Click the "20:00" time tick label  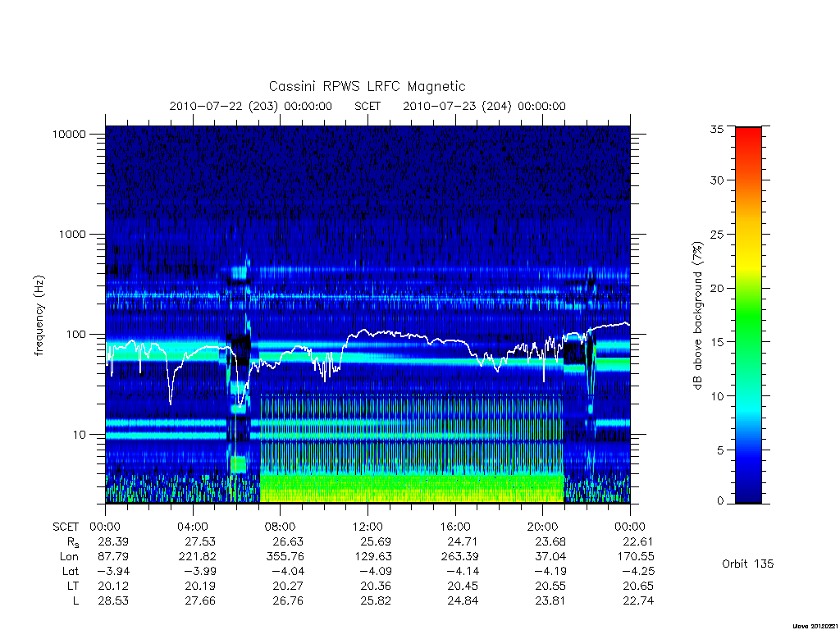click(x=543, y=527)
